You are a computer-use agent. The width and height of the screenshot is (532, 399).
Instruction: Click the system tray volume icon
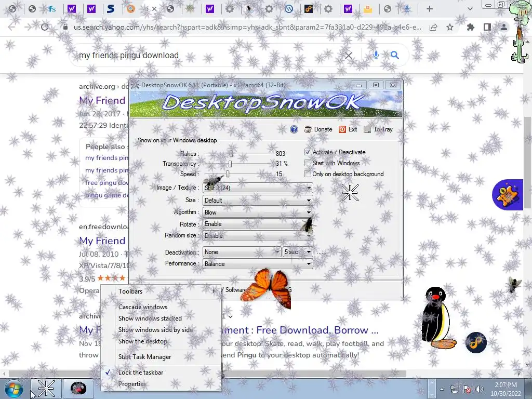pos(480,389)
